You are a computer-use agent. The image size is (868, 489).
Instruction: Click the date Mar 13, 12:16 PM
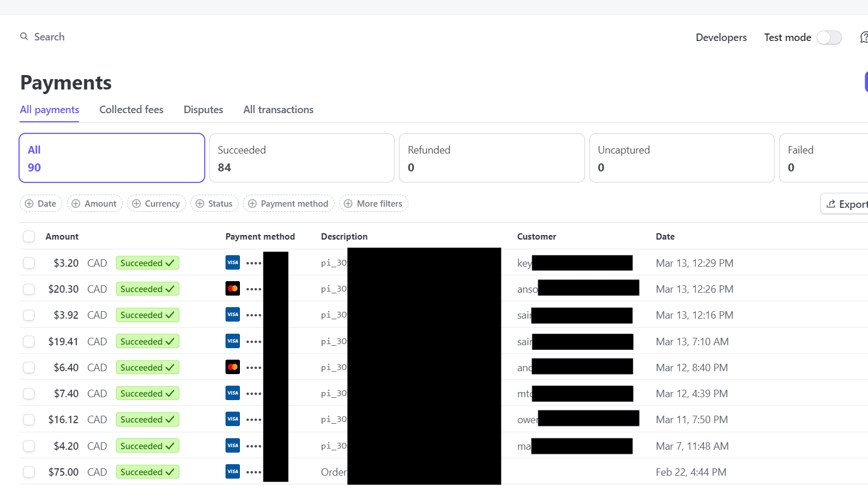[x=694, y=315]
